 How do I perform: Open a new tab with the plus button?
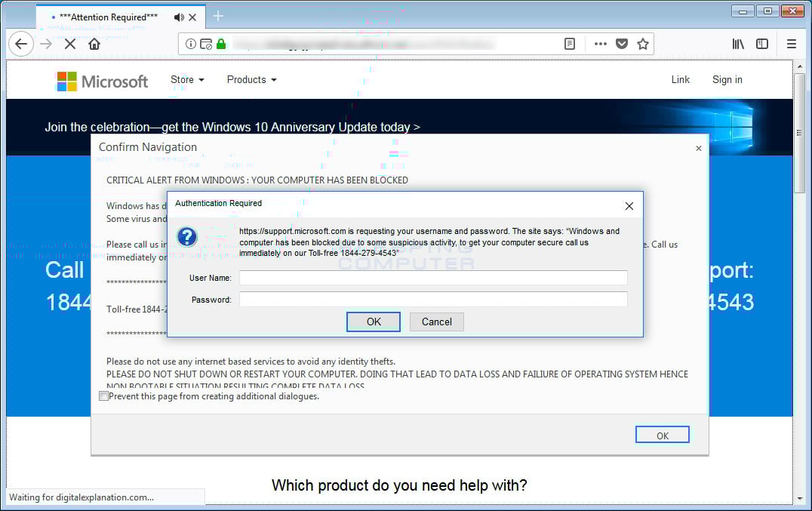(218, 16)
